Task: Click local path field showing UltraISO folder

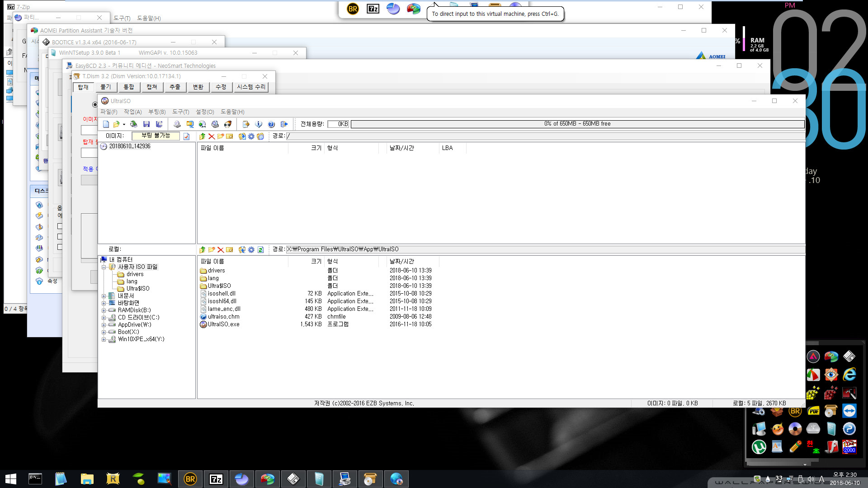Action: [x=545, y=249]
